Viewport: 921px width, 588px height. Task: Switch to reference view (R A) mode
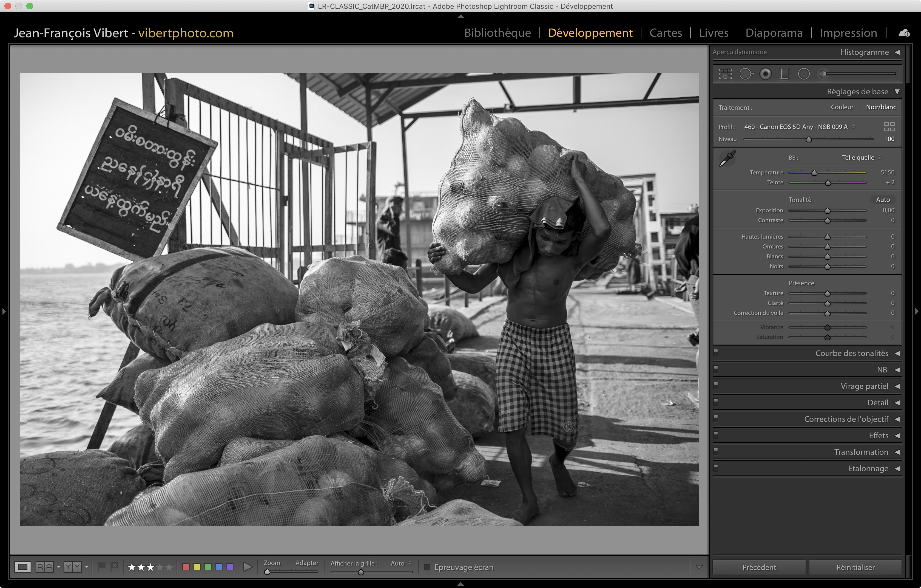[44, 567]
